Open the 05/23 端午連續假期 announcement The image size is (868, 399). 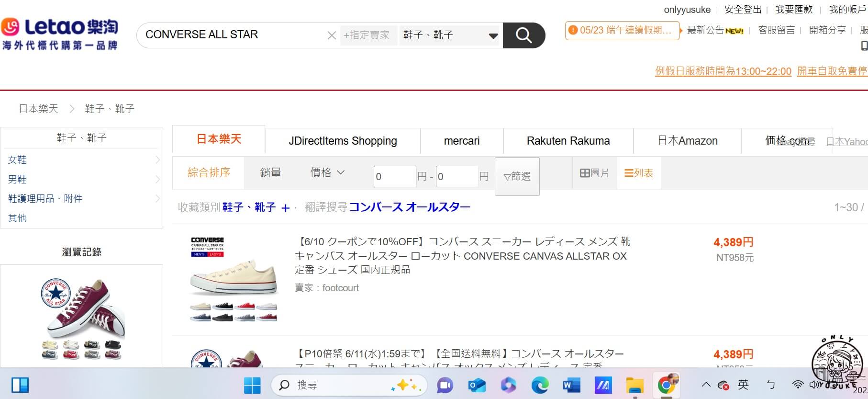(x=623, y=31)
